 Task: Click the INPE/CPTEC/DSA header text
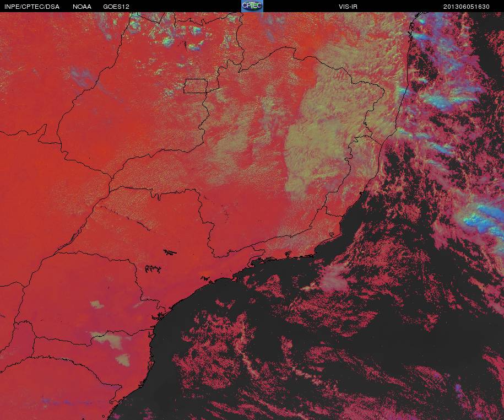point(32,7)
